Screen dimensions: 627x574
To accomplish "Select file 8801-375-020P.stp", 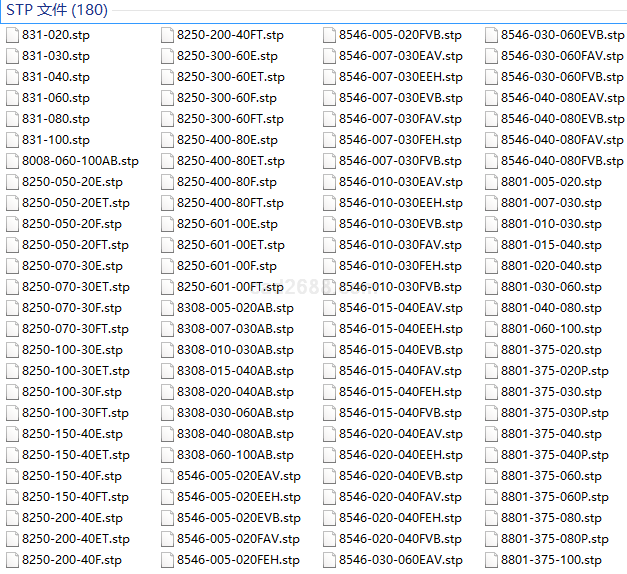I will (x=554, y=371).
